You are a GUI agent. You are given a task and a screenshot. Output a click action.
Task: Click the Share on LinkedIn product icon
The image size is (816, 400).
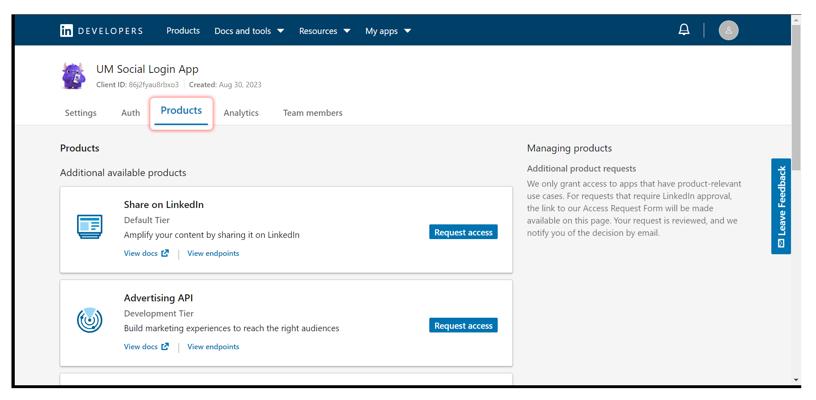coord(90,227)
